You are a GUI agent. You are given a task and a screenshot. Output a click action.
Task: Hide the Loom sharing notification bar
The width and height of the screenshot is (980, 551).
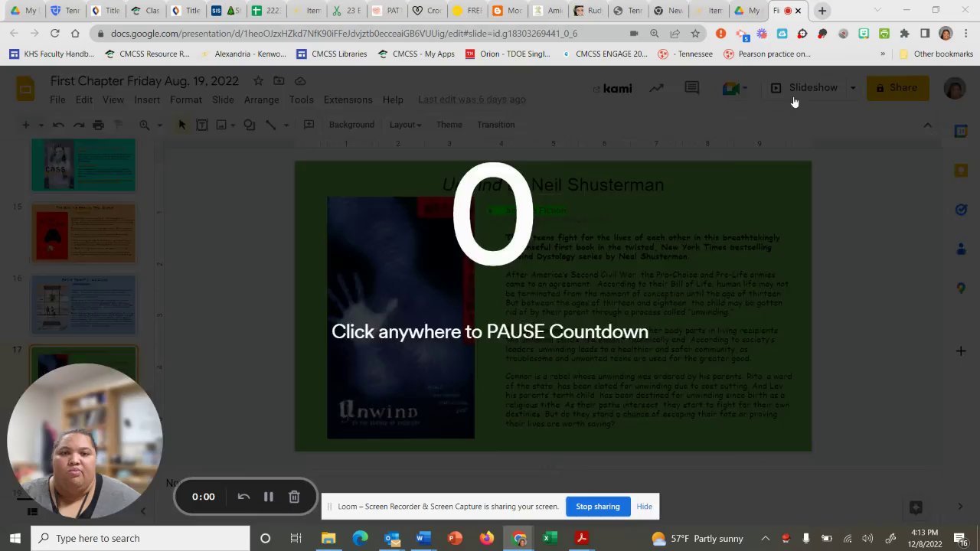(645, 507)
